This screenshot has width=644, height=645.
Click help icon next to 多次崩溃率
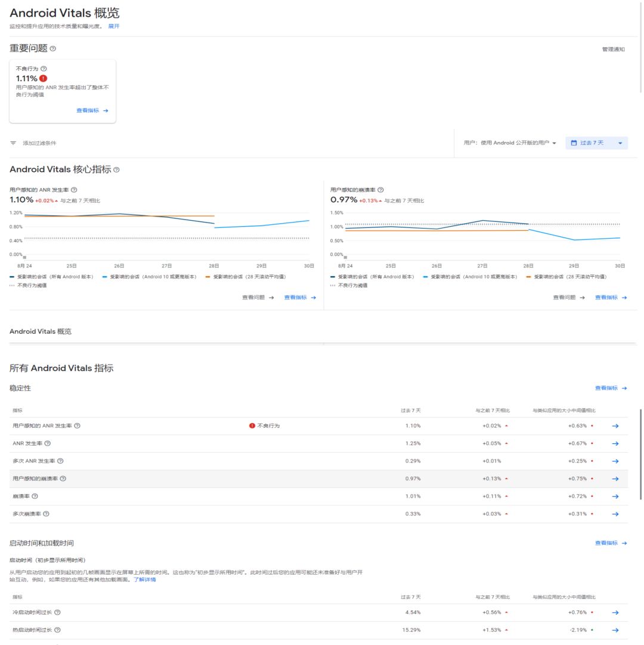click(46, 514)
